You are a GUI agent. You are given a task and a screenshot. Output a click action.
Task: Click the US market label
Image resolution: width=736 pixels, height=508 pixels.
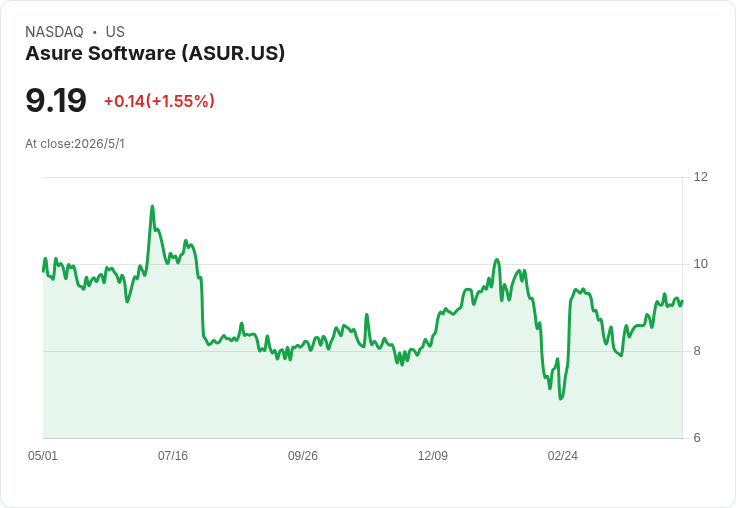tap(115, 32)
